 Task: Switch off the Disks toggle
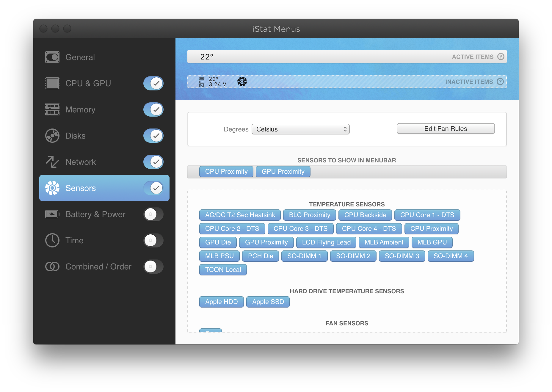(153, 136)
